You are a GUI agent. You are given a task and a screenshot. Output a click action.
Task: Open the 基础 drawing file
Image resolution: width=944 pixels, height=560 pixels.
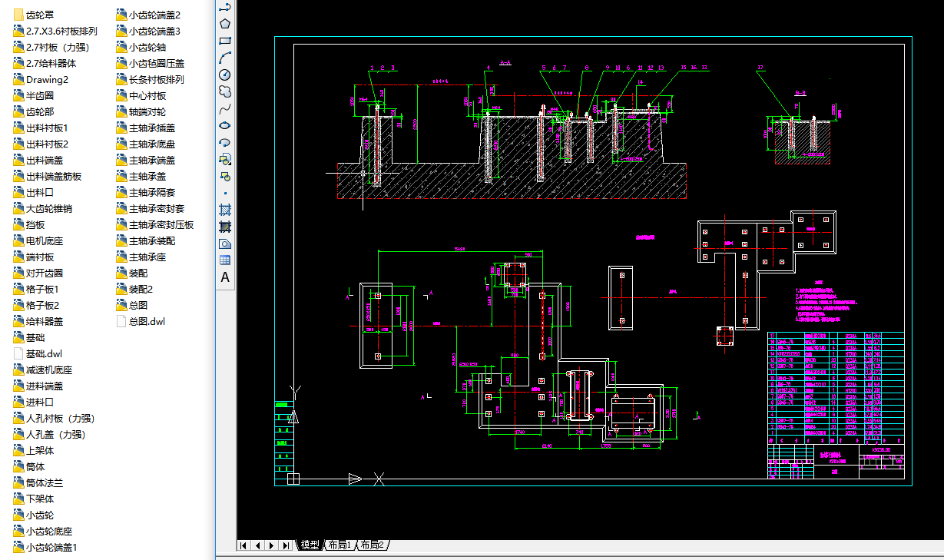click(x=29, y=337)
